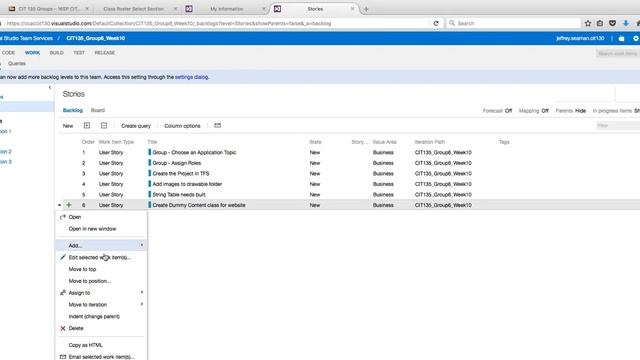The width and height of the screenshot is (640, 360).
Task: Open the Queries link
Action: click(17, 64)
